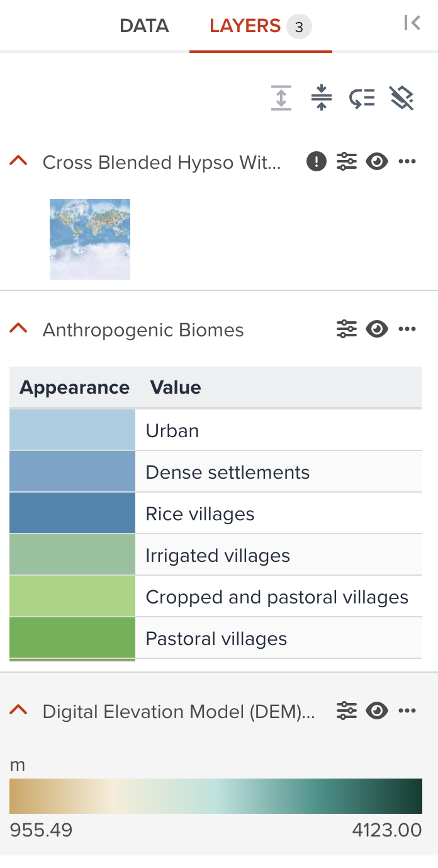Click the reorder layers icon

[x=361, y=98]
